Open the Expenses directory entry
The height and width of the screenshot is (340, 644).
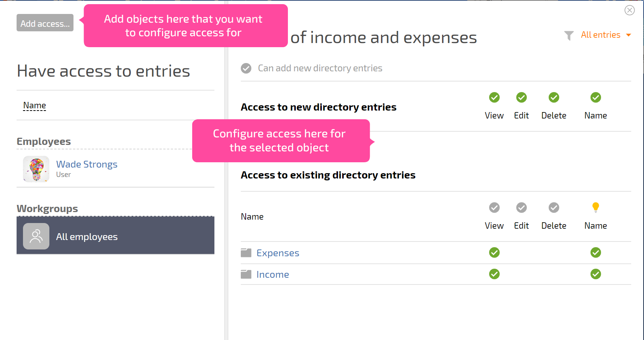click(x=278, y=253)
